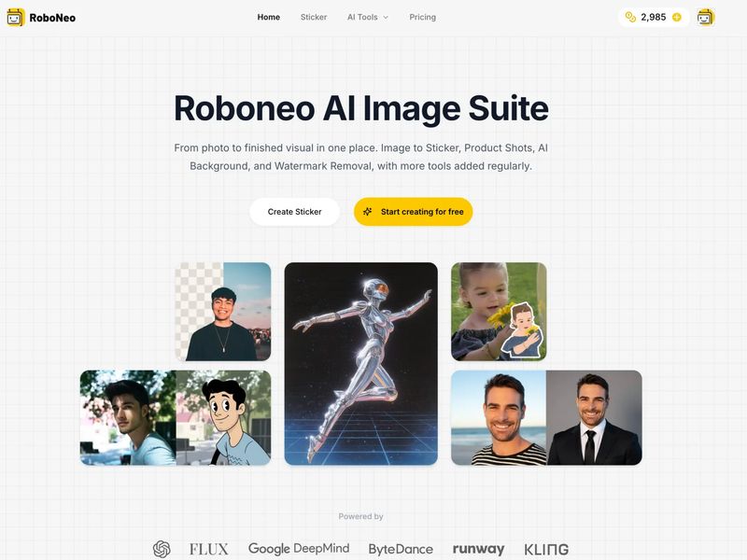Click the sparkle icon on Start creating button
The width and height of the screenshot is (747, 560).
368,212
